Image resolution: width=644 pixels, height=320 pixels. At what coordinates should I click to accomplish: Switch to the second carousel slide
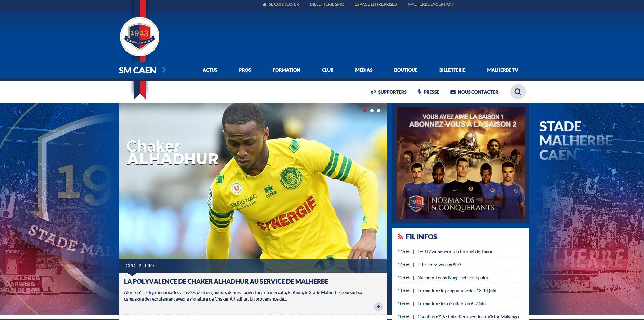372,110
